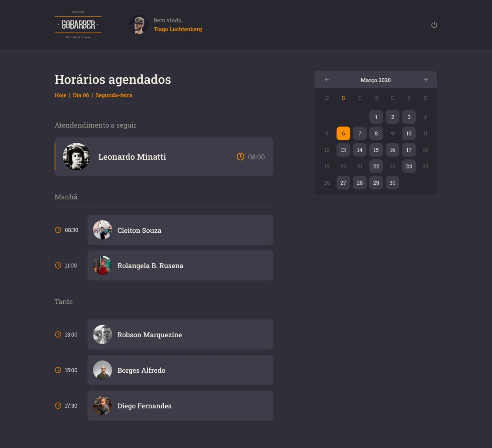Choose day 30 in the calendar
Viewport: 492px width, 448px height.
393,183
